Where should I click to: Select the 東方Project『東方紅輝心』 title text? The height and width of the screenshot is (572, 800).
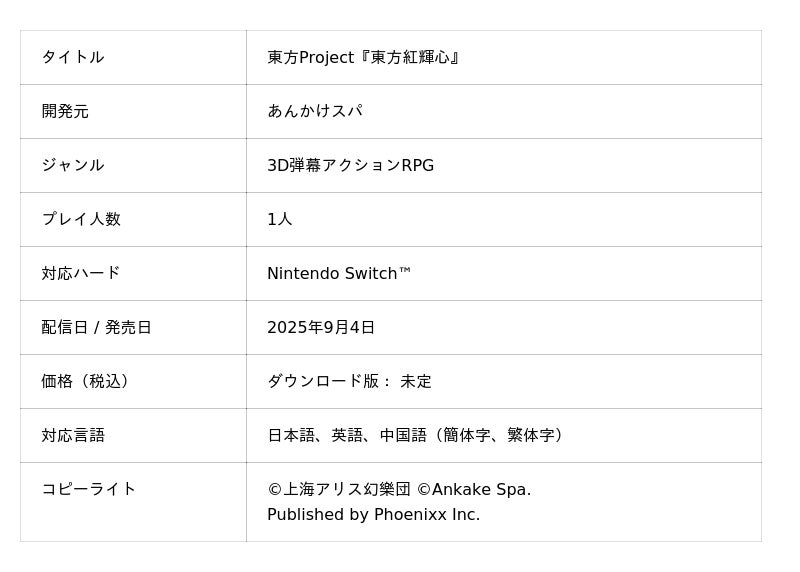coord(364,58)
